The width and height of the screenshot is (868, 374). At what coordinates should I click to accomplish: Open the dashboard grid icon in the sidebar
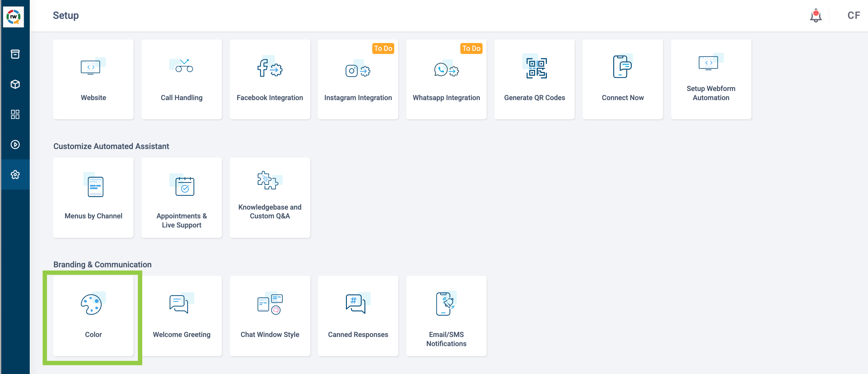(15, 114)
